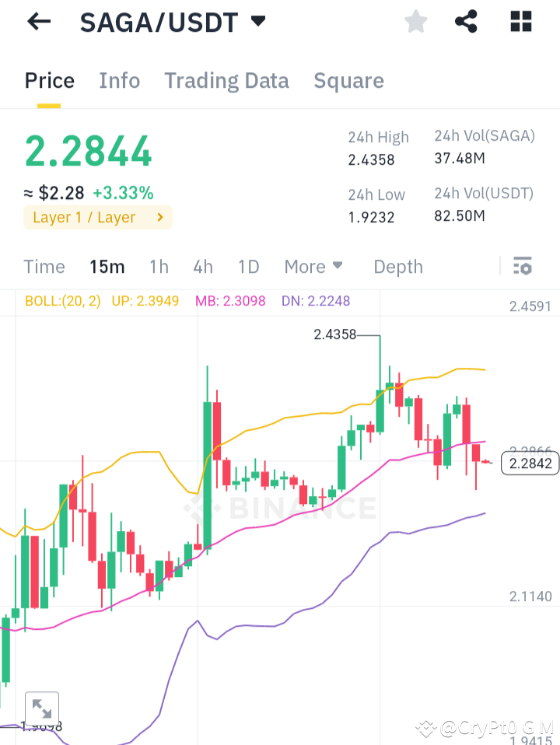Enable the Time view mode
The width and height of the screenshot is (560, 745).
coord(44,266)
